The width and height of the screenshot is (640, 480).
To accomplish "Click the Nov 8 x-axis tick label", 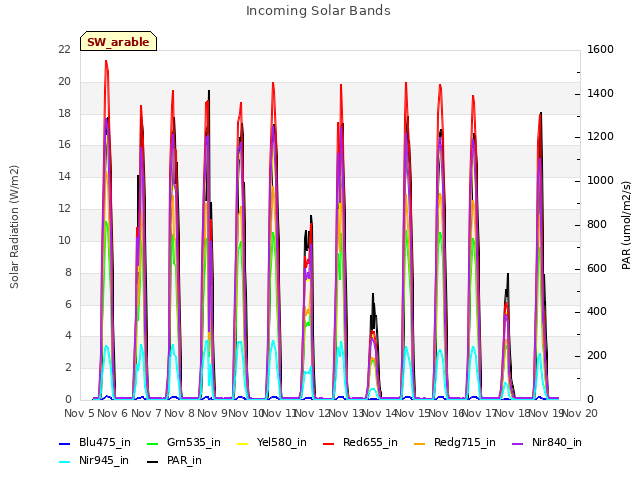I will [x=180, y=413].
